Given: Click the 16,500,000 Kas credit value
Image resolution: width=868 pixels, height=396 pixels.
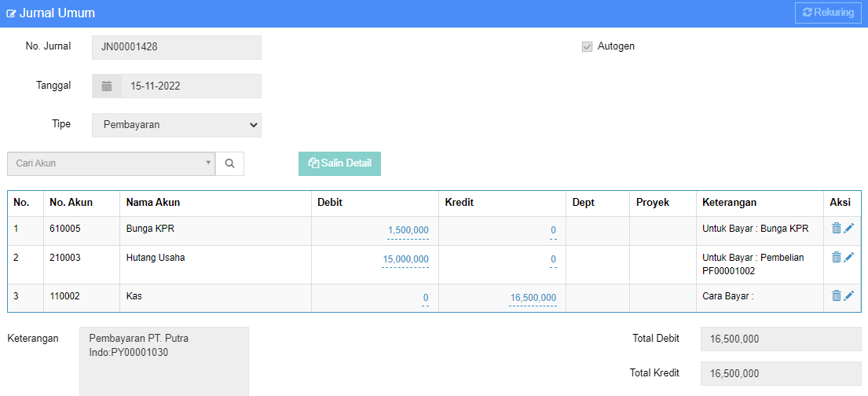Looking at the screenshot, I should click(533, 298).
